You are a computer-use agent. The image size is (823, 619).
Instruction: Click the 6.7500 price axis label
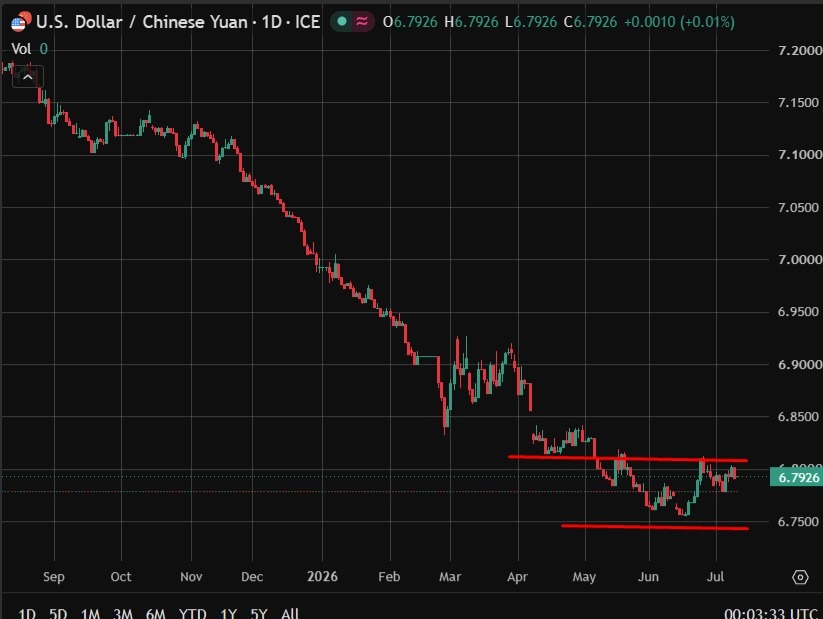tap(798, 521)
